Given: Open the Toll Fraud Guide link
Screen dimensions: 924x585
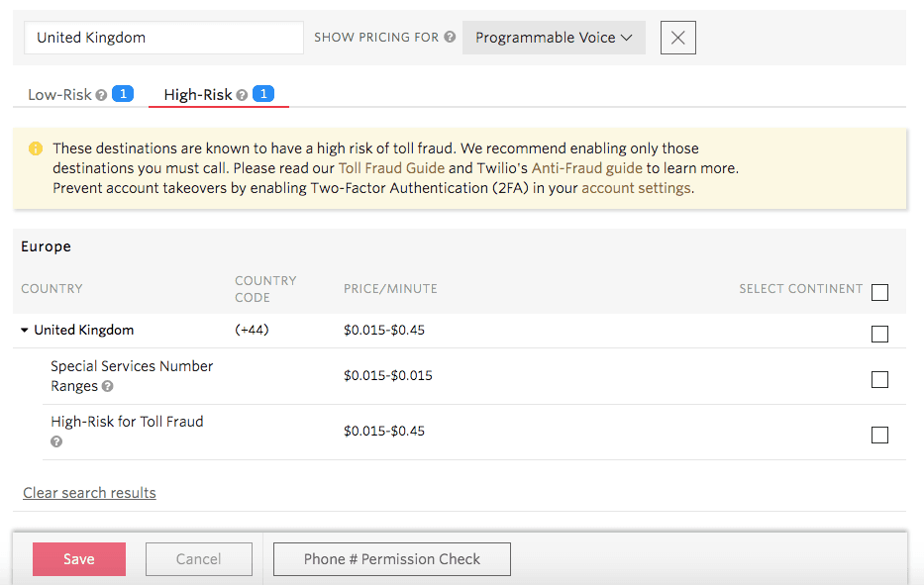Looking at the screenshot, I should [x=391, y=166].
